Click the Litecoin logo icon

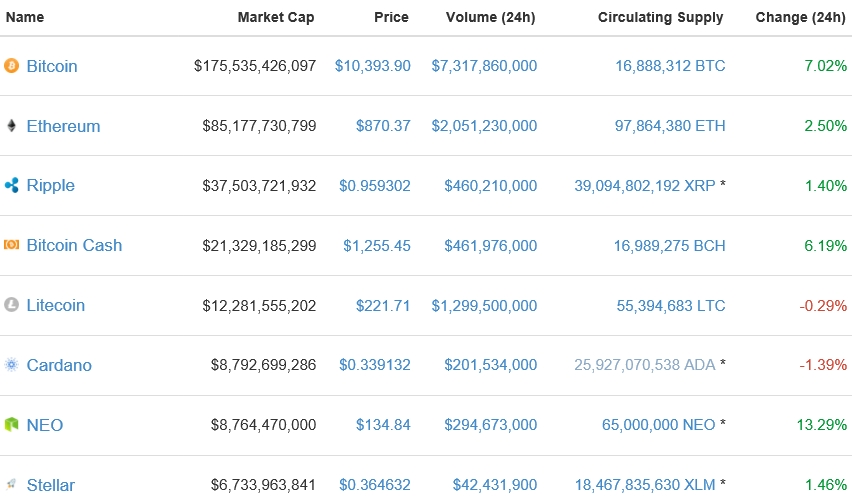point(12,305)
